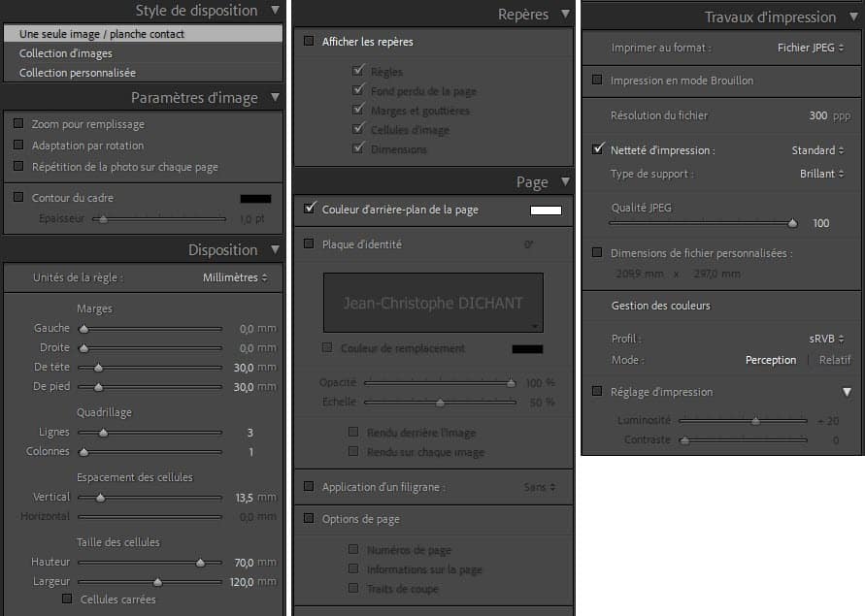Open Imprimer au format Fichier JPEG dropdown
865x616 pixels.
(x=810, y=48)
